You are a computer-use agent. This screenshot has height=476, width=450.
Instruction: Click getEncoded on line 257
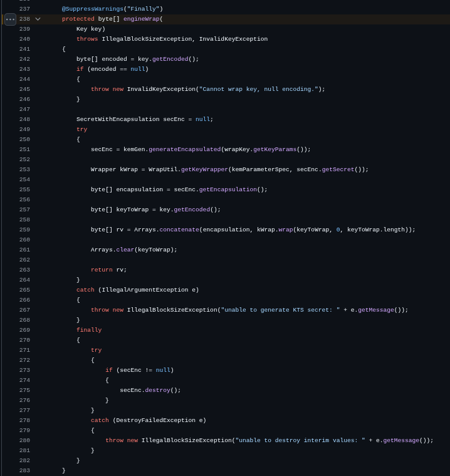(x=192, y=209)
